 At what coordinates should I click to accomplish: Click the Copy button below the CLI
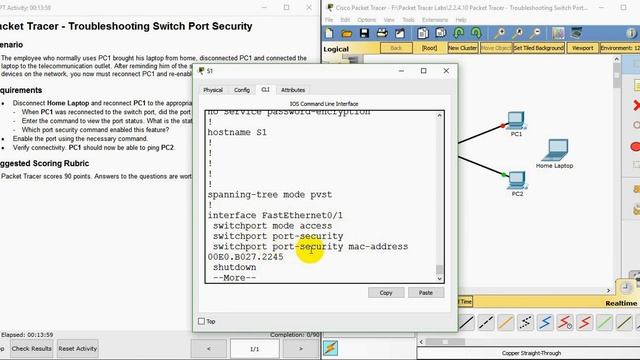click(386, 293)
